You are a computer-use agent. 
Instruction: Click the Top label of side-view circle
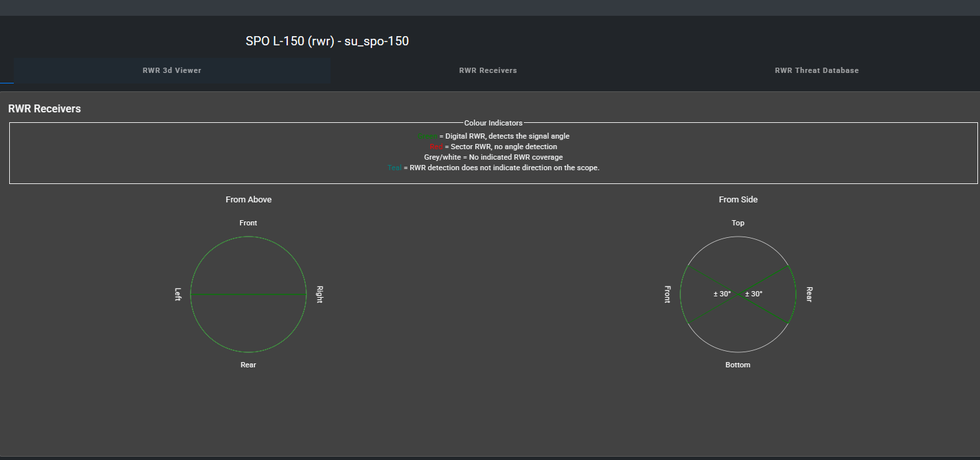click(x=738, y=223)
